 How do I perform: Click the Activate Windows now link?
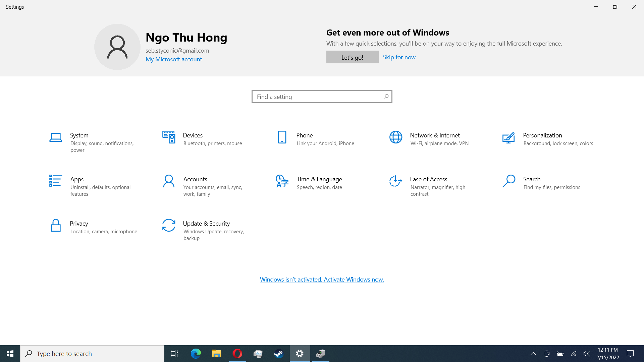coord(322,280)
